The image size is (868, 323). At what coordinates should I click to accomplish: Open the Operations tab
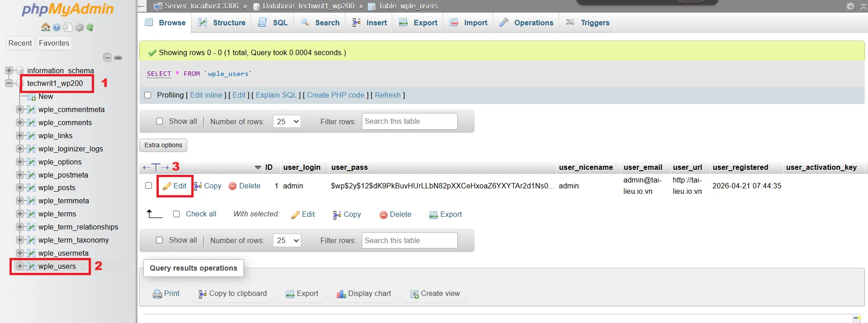(x=526, y=23)
